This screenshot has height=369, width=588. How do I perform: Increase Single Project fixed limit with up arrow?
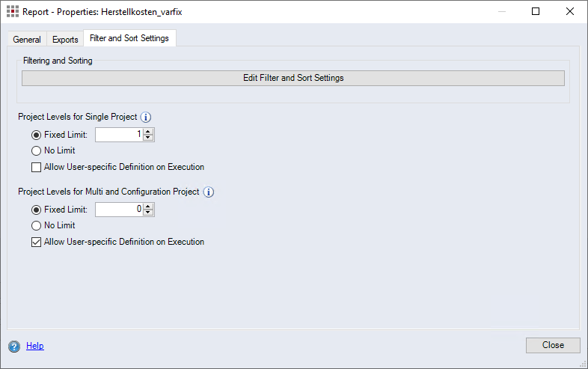[x=148, y=132]
